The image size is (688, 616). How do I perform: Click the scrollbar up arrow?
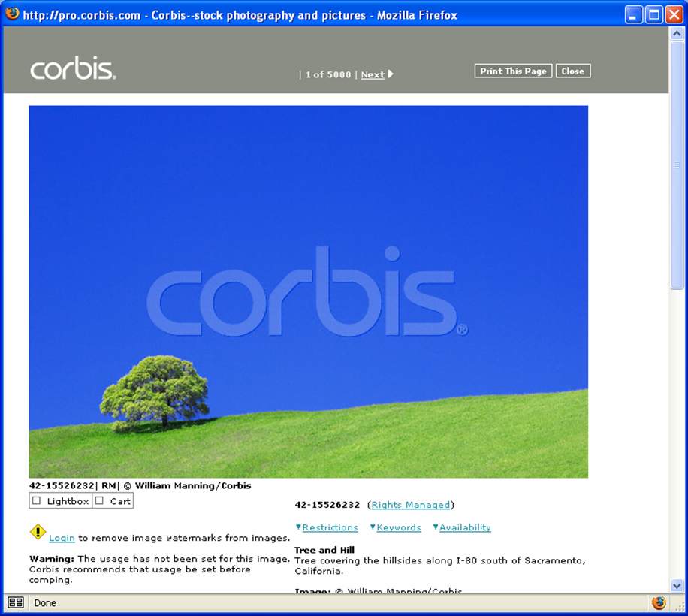click(677, 35)
